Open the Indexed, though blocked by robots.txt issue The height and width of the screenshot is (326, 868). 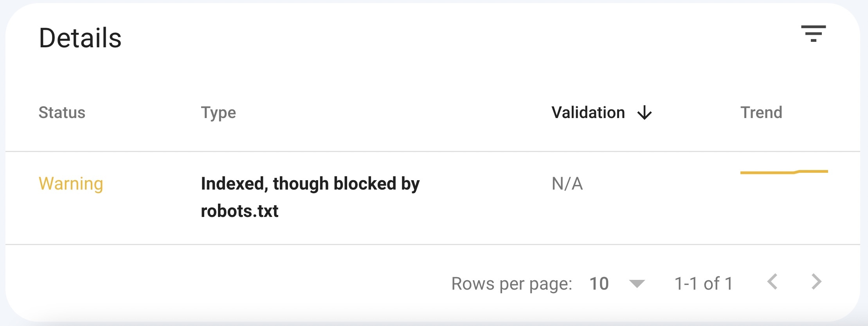310,197
